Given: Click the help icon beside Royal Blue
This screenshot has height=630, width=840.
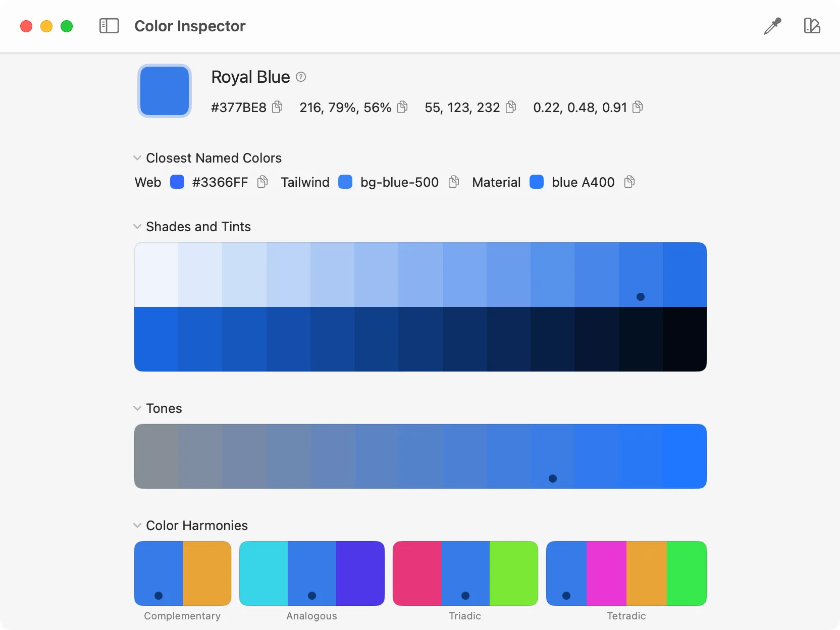Looking at the screenshot, I should click(301, 77).
